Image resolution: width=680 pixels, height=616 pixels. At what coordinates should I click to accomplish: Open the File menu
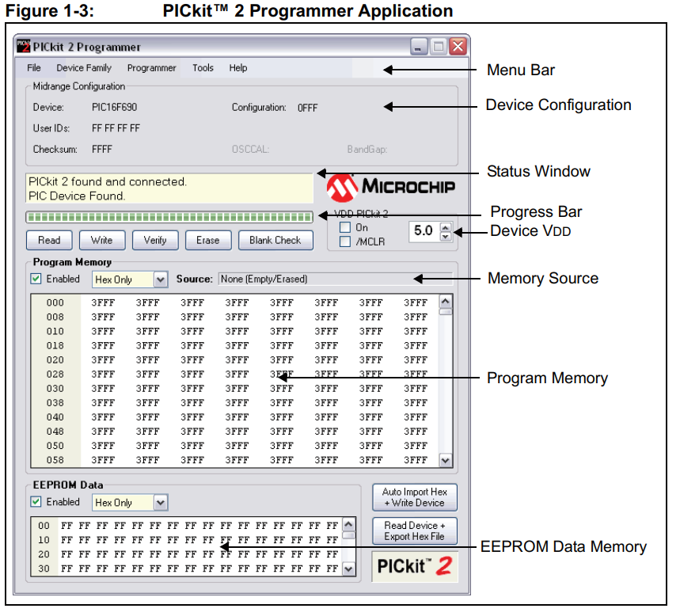tap(34, 68)
